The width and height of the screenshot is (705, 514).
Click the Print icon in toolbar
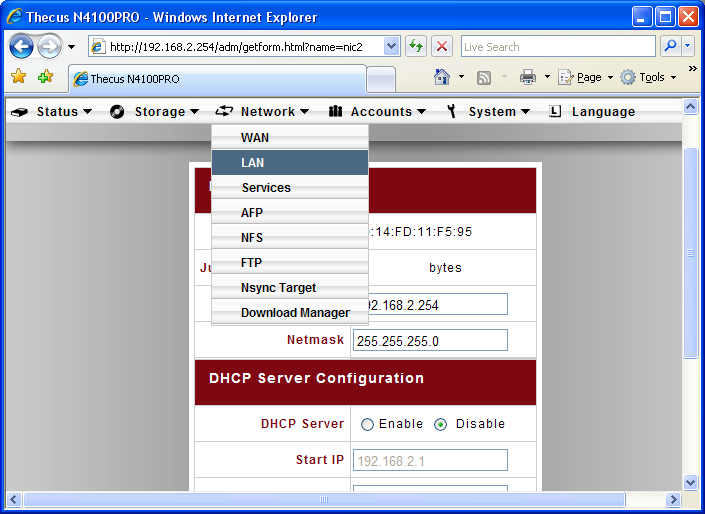pyautogui.click(x=527, y=77)
